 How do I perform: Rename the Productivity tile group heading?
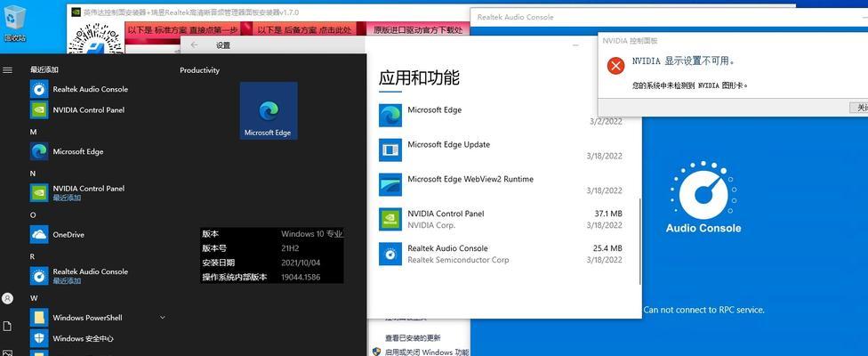[200, 70]
